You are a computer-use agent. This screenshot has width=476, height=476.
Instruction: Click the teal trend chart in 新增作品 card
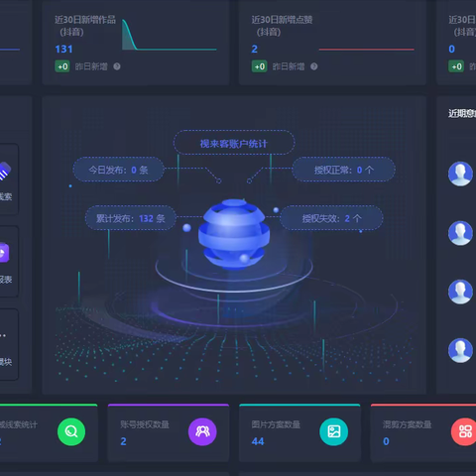[170, 35]
